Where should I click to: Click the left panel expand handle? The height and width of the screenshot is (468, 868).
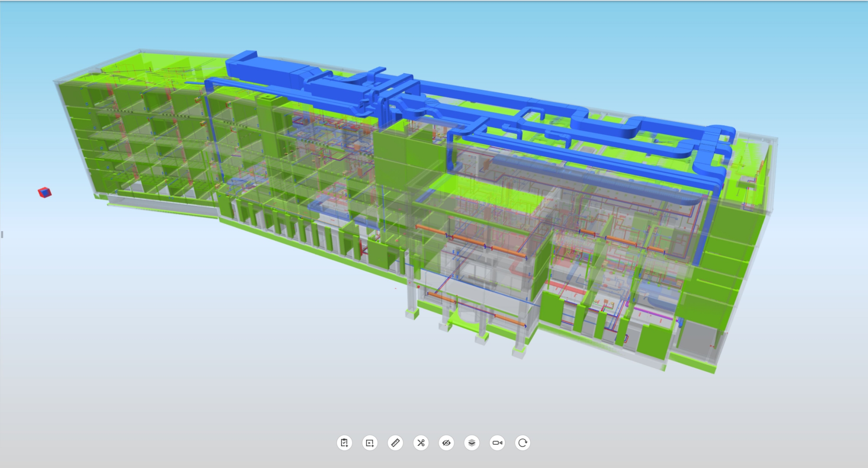[2, 235]
